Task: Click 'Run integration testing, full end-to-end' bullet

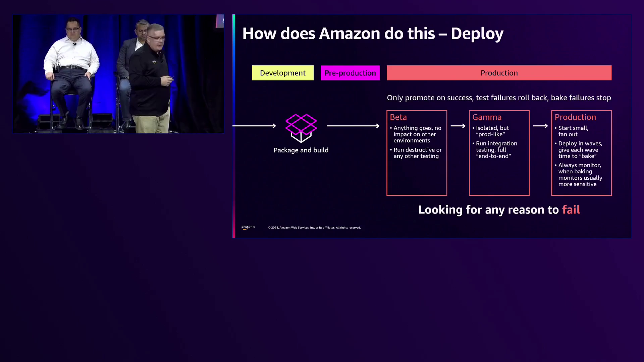Action: click(x=495, y=149)
